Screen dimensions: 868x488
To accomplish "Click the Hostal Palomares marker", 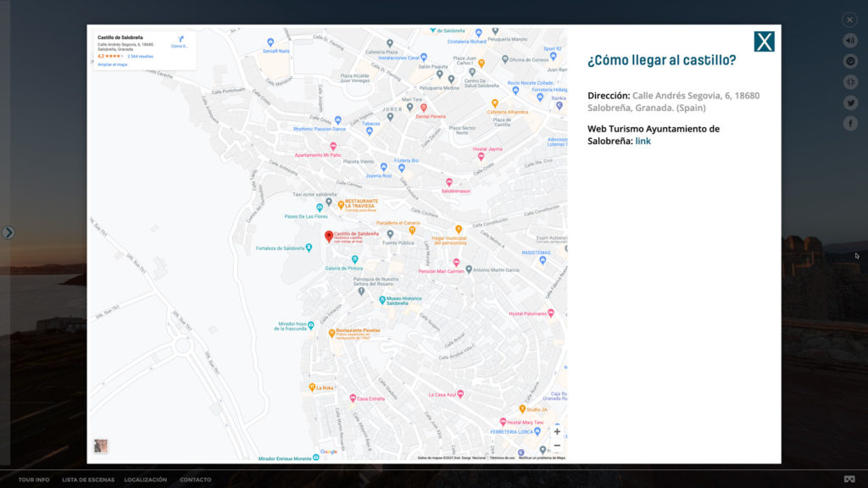I will pos(551,313).
